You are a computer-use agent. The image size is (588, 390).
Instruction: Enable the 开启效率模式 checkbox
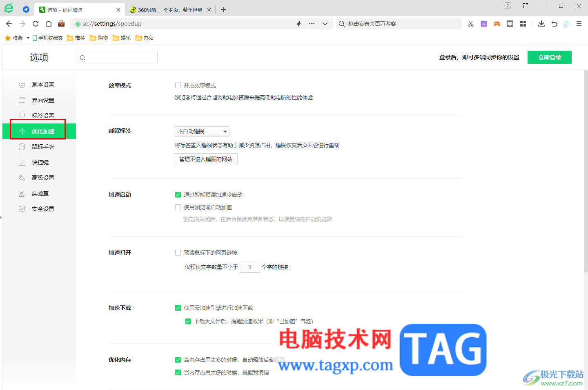(178, 85)
